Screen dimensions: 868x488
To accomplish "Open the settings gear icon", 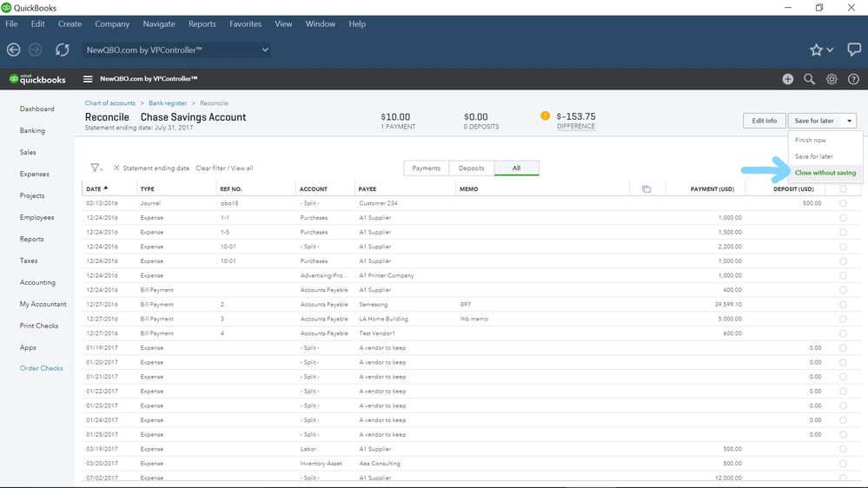I will coord(832,79).
